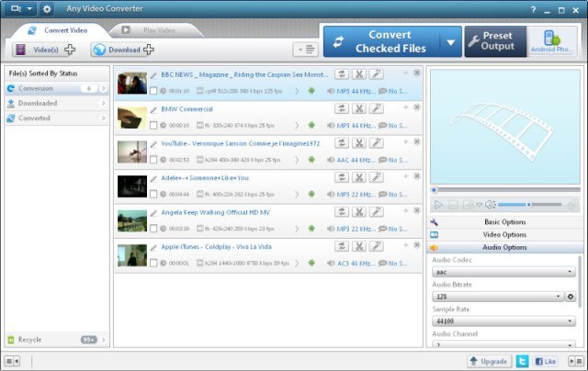Select the Apple iTunes Coldplay checkbox

pos(153,264)
